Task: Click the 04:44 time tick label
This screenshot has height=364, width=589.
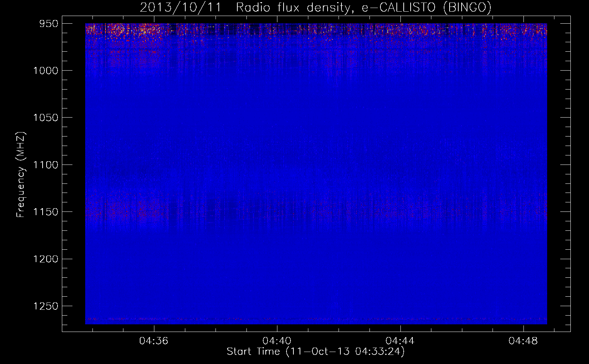Action: coord(400,341)
